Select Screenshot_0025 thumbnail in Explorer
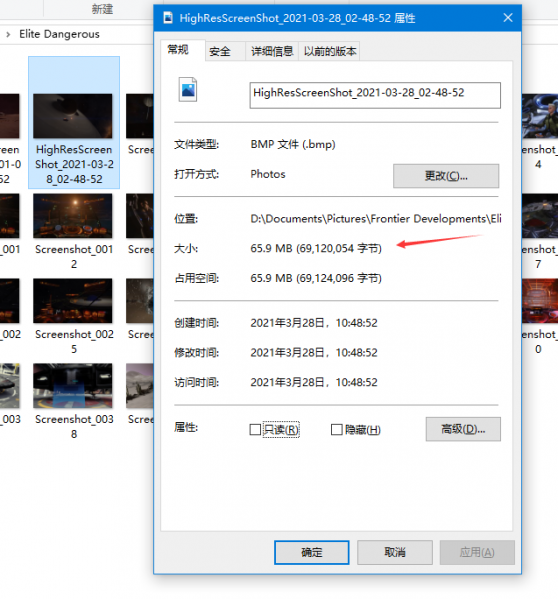This screenshot has width=558, height=599. pos(73,301)
